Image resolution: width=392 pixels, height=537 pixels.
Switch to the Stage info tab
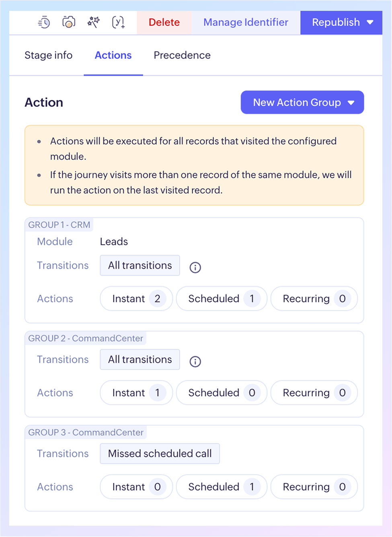[x=49, y=55]
